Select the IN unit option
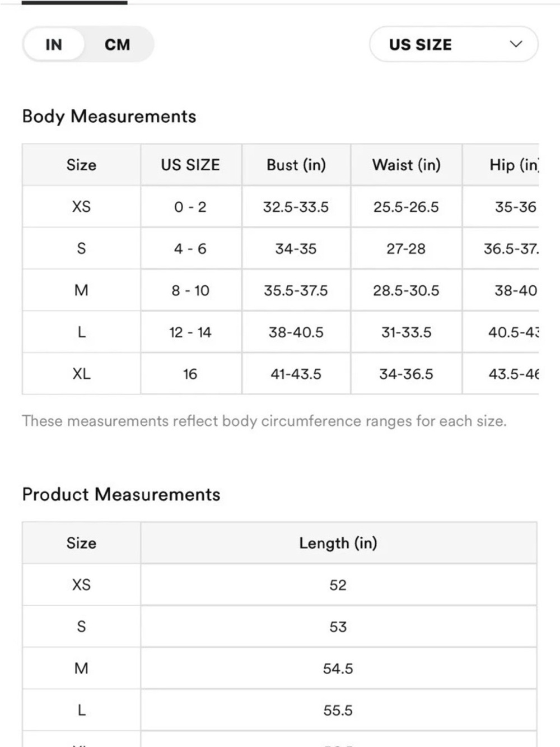Image resolution: width=560 pixels, height=747 pixels. 54,44
